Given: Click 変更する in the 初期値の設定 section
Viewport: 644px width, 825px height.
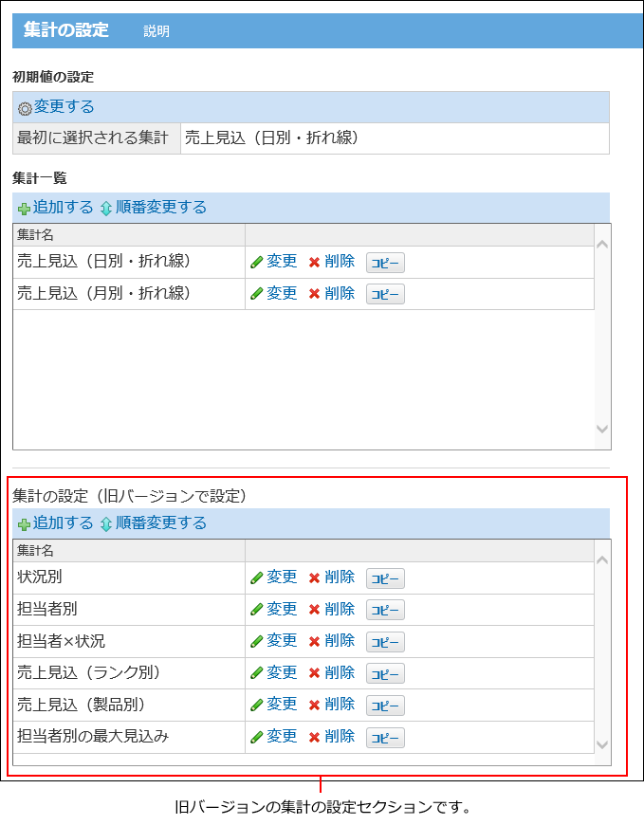Looking at the screenshot, I should [64, 107].
